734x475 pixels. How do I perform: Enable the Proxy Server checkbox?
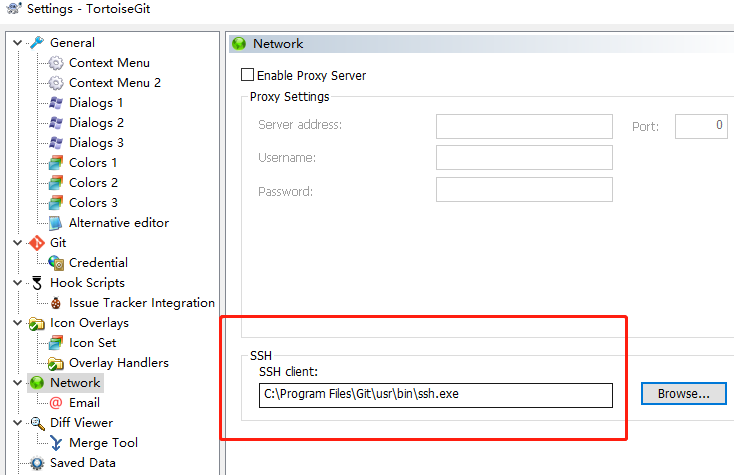coord(247,75)
